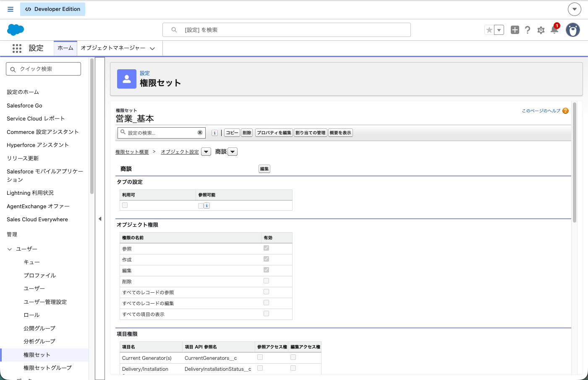Open the オブジェクト設定 breadcrumb dropdown
The height and width of the screenshot is (380, 588).
point(206,152)
